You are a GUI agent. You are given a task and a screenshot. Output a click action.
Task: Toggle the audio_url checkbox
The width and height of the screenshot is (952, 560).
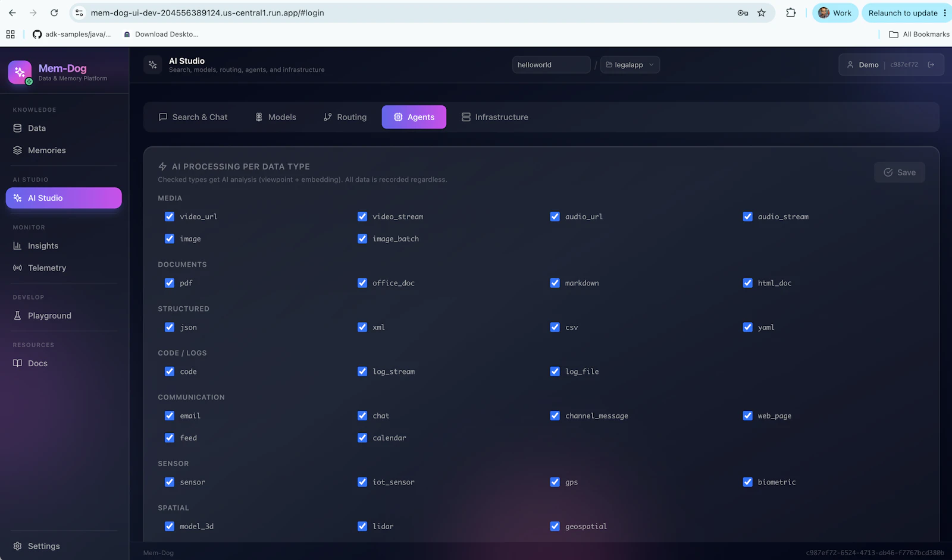[x=555, y=217]
